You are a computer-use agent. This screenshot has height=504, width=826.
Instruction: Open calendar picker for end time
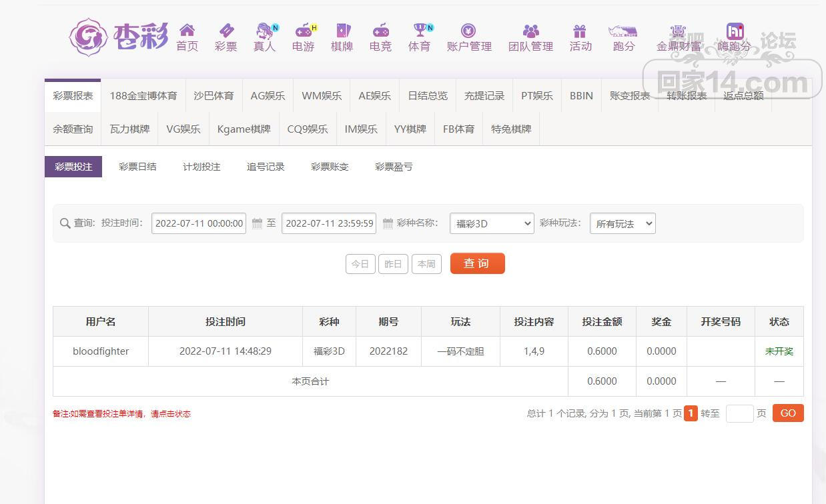388,223
